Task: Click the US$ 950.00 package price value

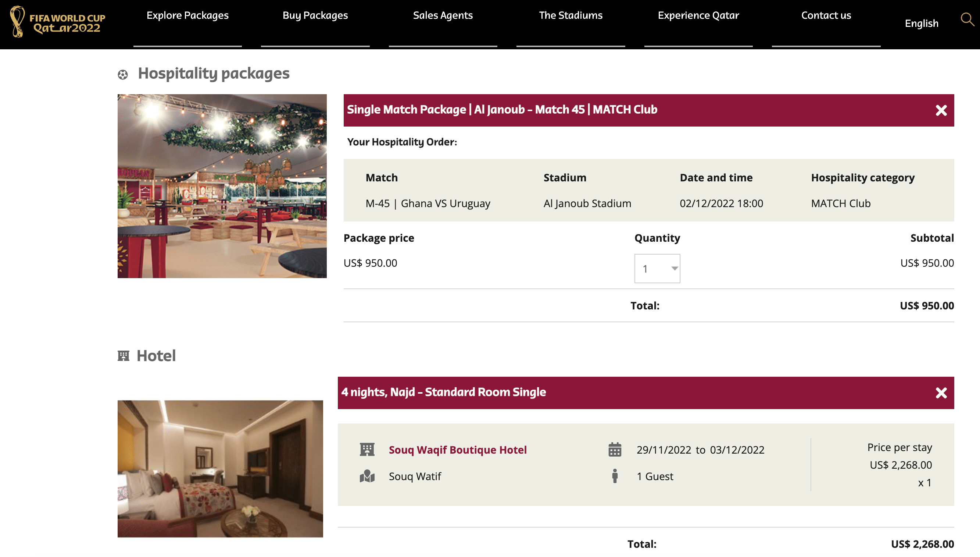Action: point(370,263)
